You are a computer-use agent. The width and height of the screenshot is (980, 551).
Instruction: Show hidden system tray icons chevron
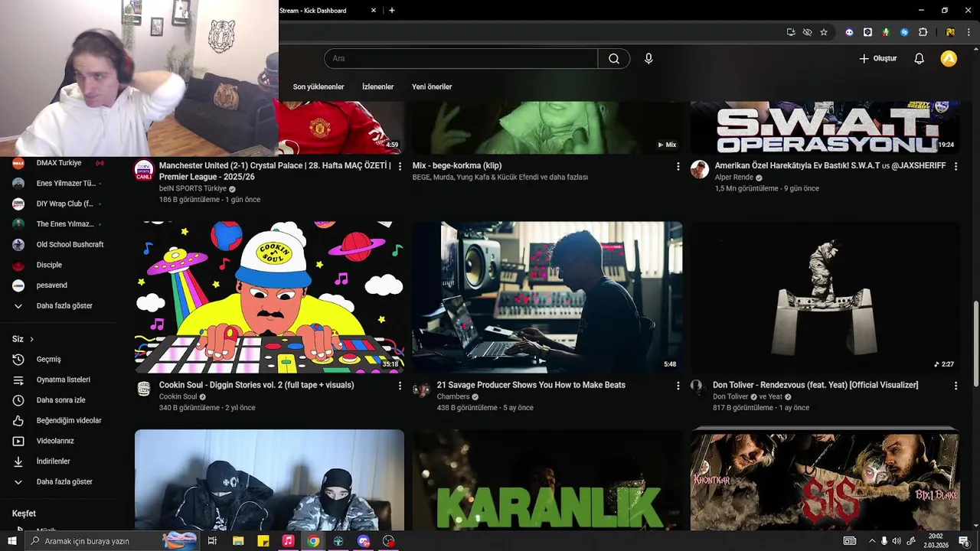pos(871,541)
